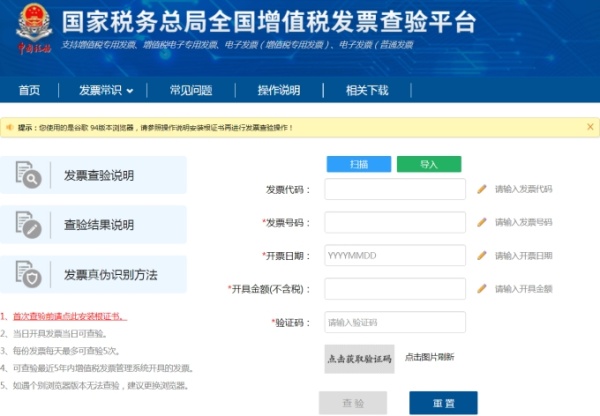Focus the 发票号码 input field

[x=395, y=222]
